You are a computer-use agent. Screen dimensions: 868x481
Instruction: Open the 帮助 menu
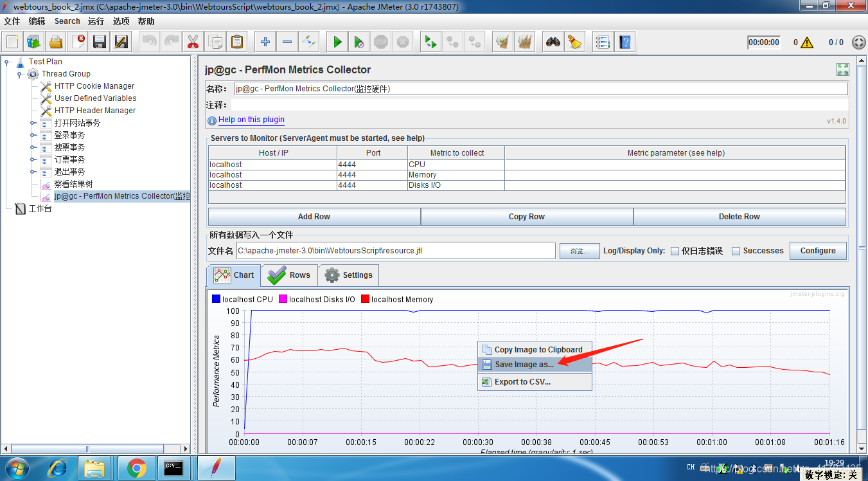tap(146, 21)
